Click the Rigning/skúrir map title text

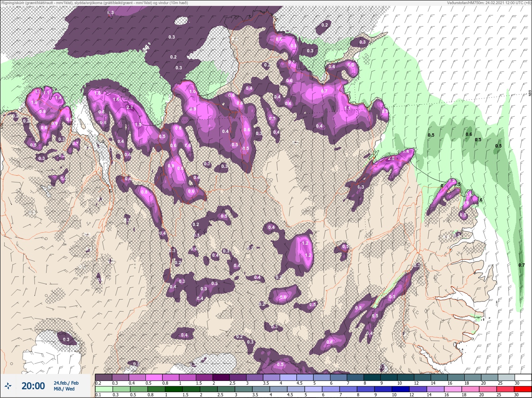tap(95, 3)
